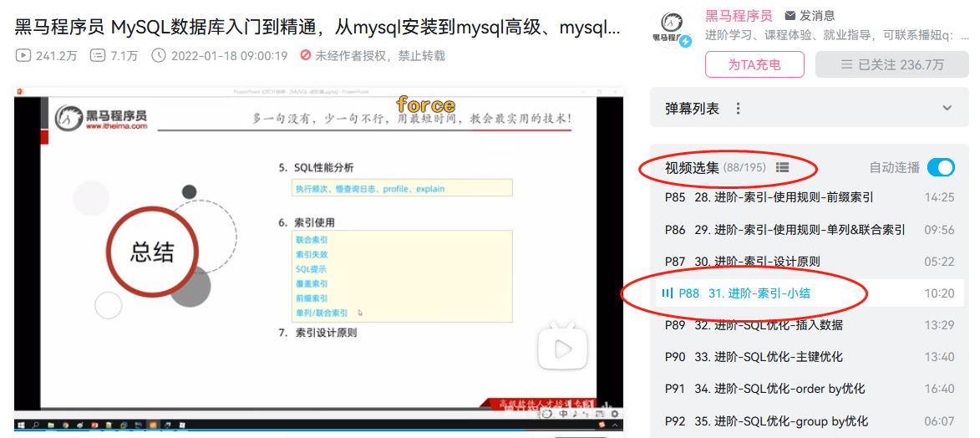Click the Windows Start button in recorded taskbar
This screenshot has height=438, width=980.
20,425
